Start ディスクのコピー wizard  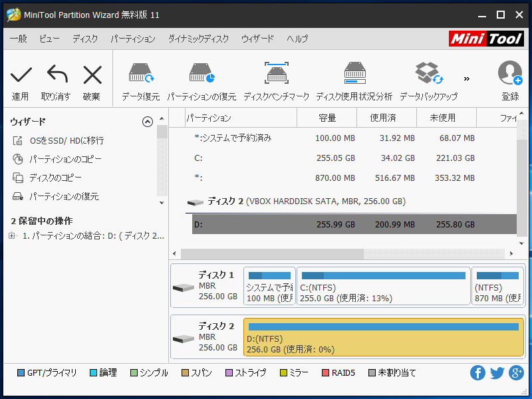[x=47, y=178]
